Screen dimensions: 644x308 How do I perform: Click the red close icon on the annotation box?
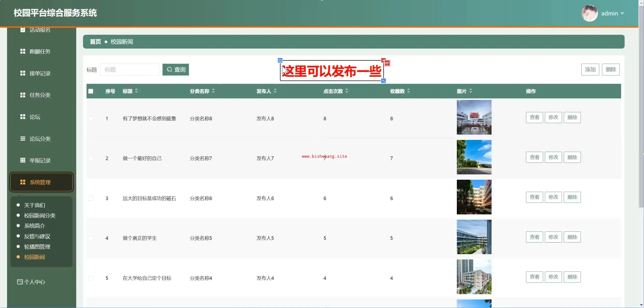383,60
